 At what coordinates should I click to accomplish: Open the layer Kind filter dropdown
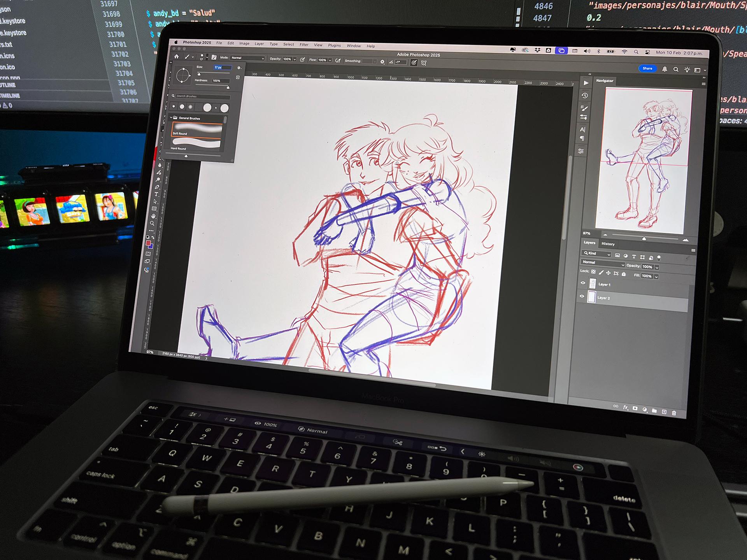coord(596,254)
